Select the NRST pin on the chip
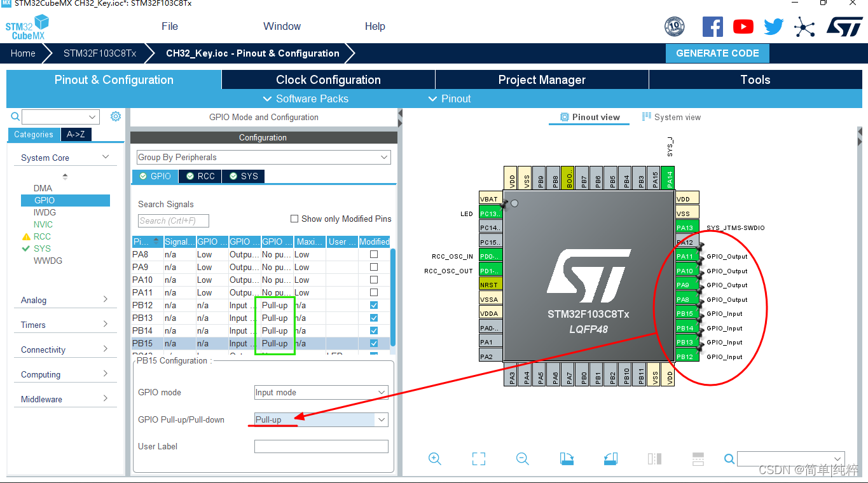868x483 pixels. [x=491, y=285]
